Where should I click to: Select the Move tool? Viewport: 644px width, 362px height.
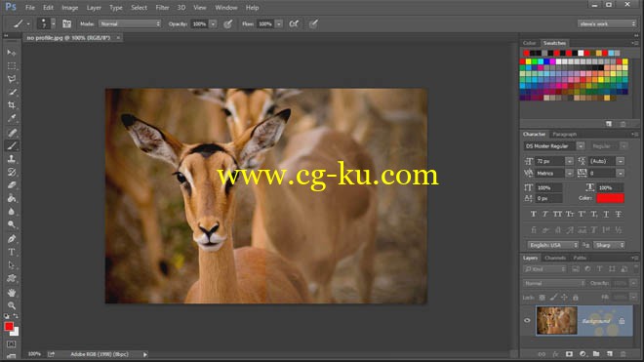click(11, 53)
